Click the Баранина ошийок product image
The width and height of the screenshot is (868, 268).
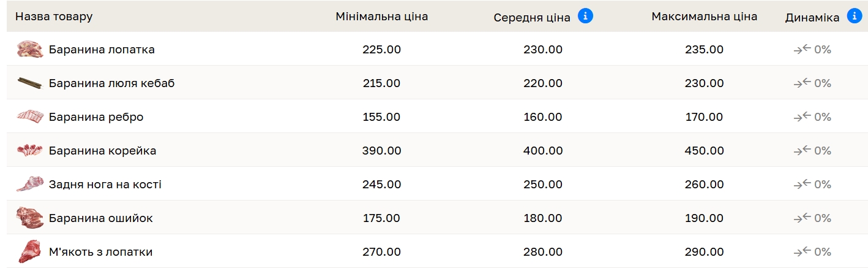coord(29,218)
